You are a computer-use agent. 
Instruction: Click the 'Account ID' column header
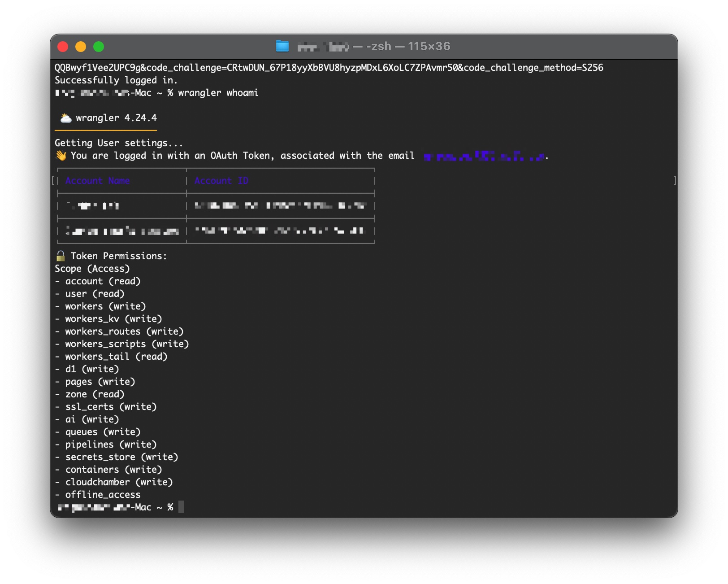[221, 181]
